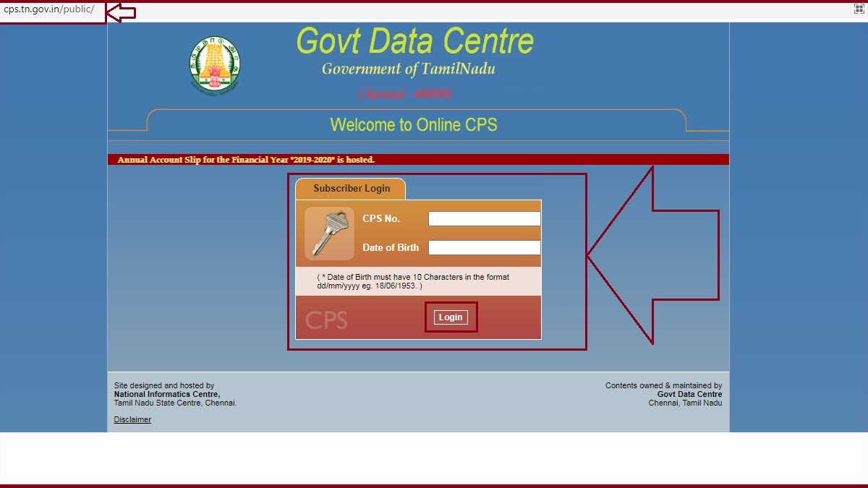This screenshot has width=868, height=488.
Task: Click inside the Date of Birth field
Action: point(484,247)
